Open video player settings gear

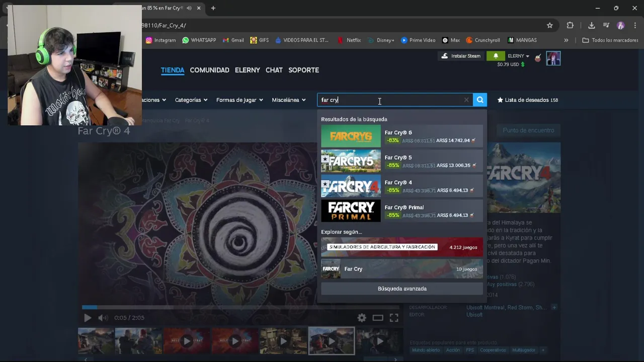362,318
